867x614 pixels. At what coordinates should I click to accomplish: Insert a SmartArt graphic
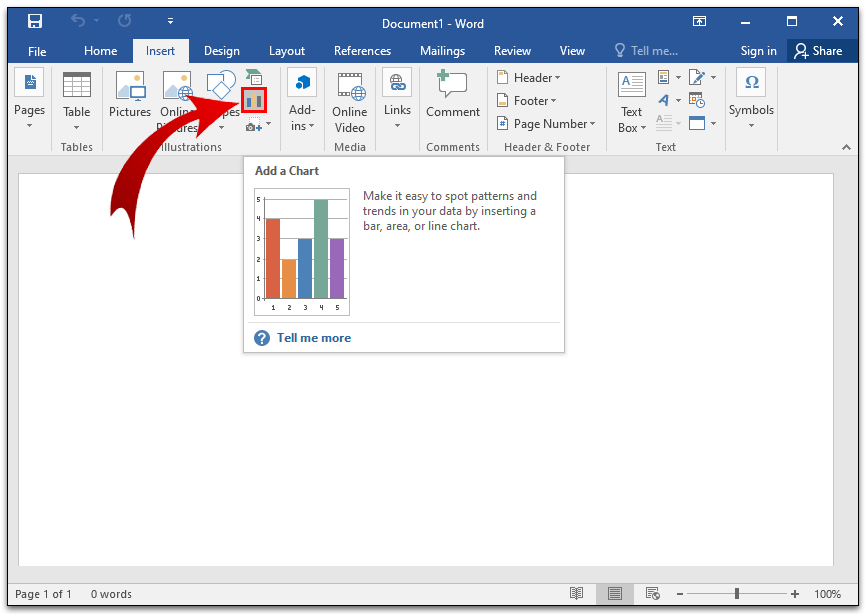pyautogui.click(x=254, y=77)
